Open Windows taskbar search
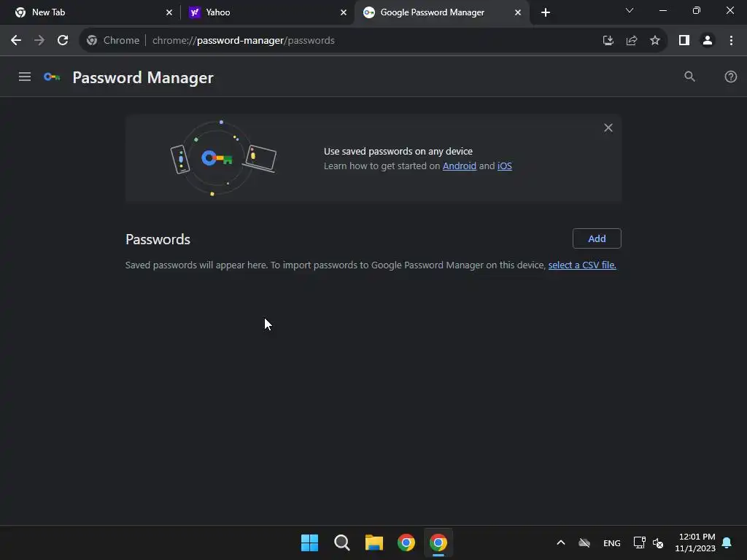The height and width of the screenshot is (560, 747). (x=341, y=542)
